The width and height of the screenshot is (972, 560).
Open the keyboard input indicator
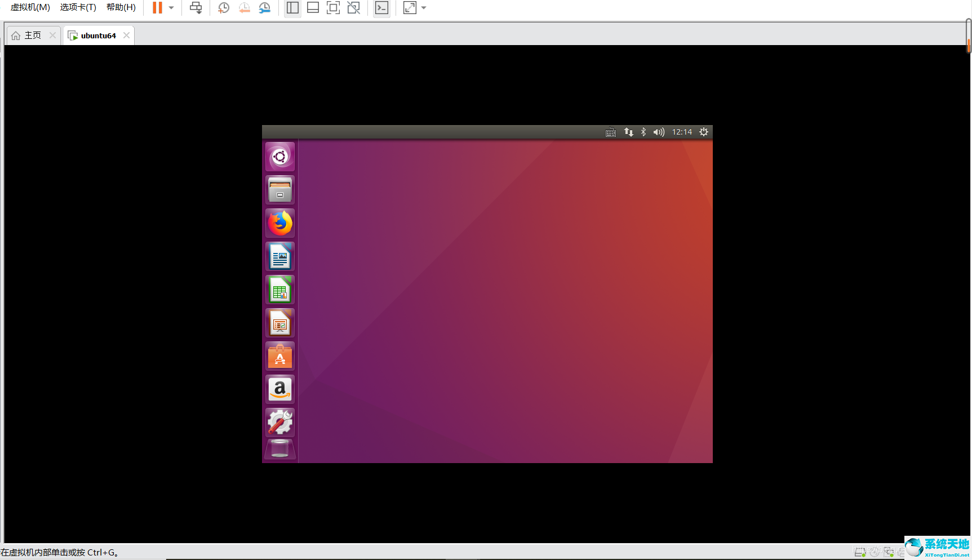(x=611, y=132)
